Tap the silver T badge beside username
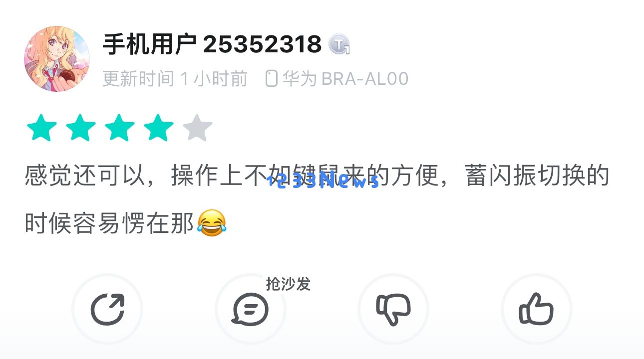The width and height of the screenshot is (644, 359). [339, 45]
